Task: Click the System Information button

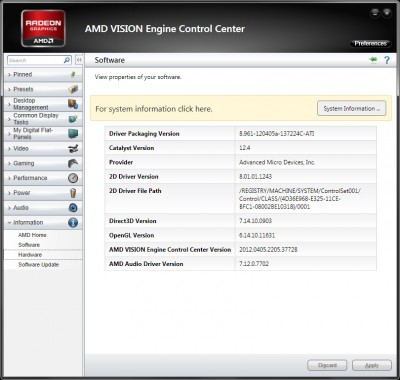Action: (351, 109)
